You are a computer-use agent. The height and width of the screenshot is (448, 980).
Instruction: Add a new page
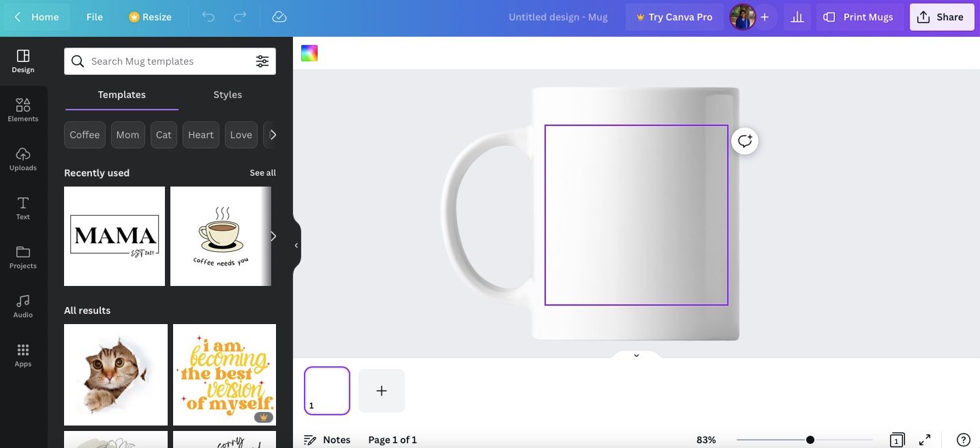pos(382,391)
